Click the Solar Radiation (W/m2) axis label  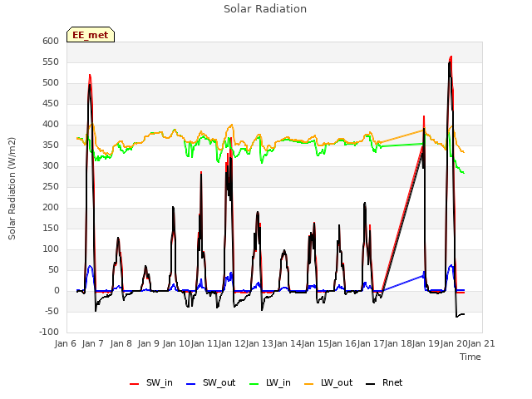[12, 189]
